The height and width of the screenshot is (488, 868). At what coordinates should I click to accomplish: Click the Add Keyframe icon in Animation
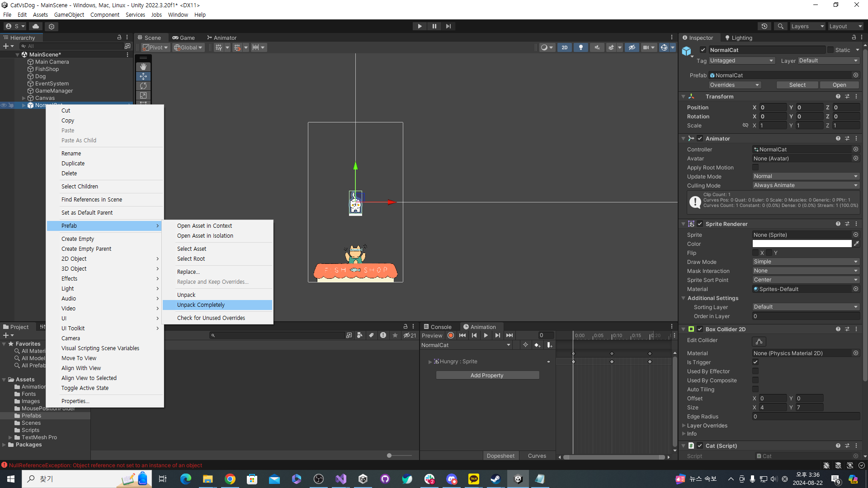pyautogui.click(x=537, y=345)
